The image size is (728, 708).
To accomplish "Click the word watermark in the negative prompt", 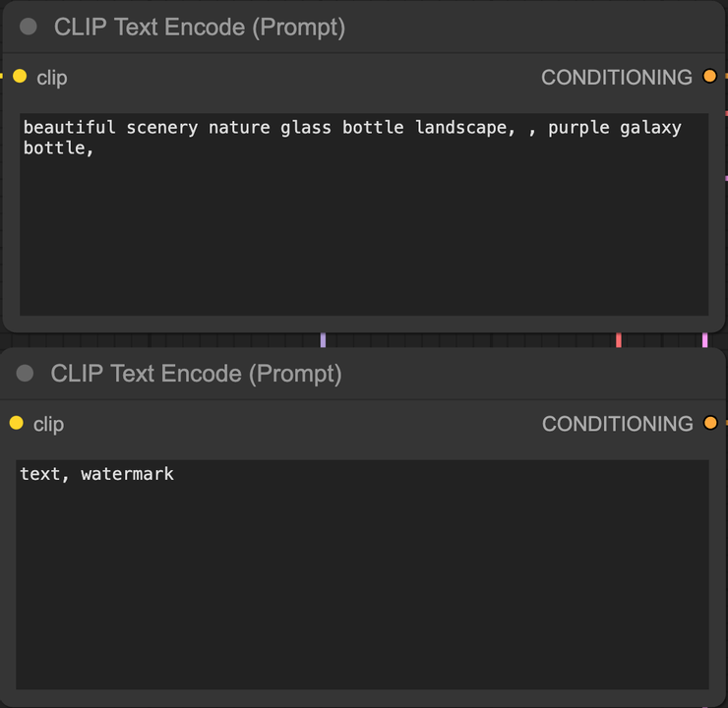I will coord(127,474).
